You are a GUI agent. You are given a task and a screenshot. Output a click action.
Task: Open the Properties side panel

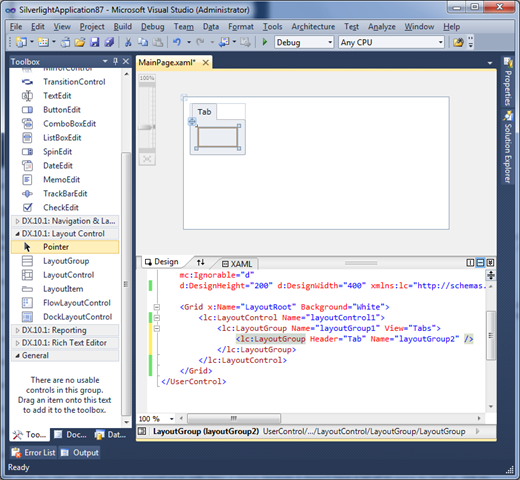pyautogui.click(x=508, y=82)
